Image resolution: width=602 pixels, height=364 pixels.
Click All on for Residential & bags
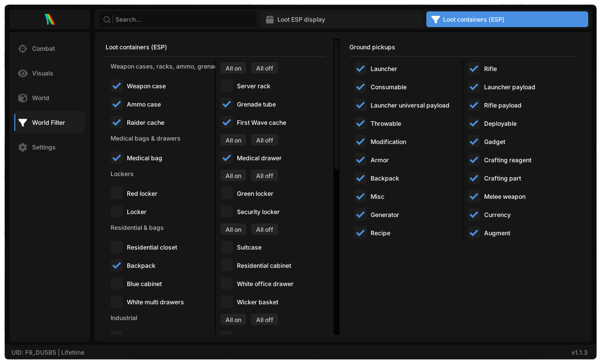pyautogui.click(x=233, y=229)
